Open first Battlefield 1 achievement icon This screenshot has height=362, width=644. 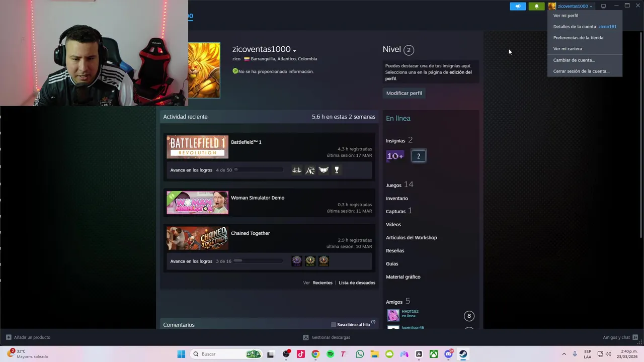297,170
